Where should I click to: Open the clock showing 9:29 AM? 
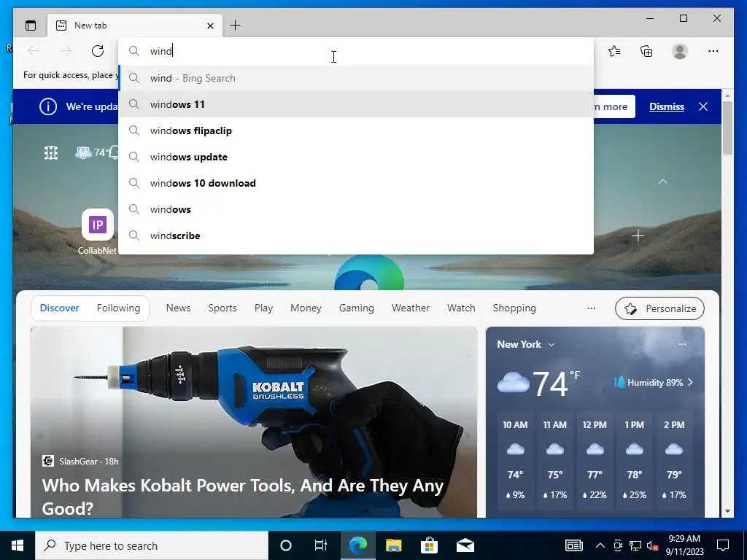pos(684,545)
